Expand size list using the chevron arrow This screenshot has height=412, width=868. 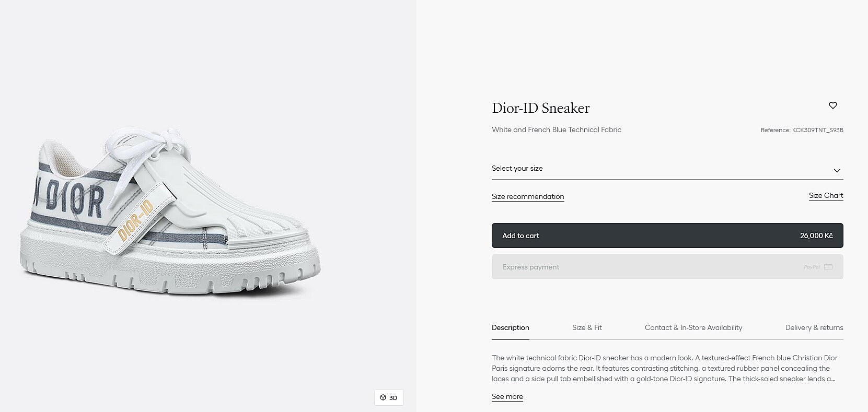coord(837,170)
